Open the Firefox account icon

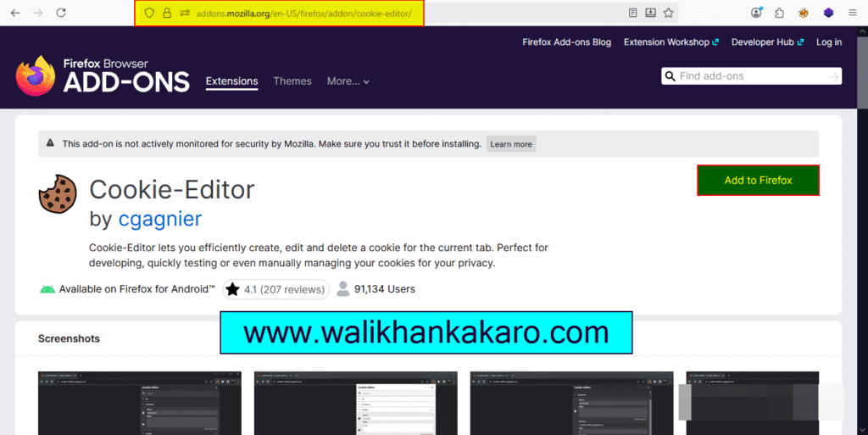756,13
